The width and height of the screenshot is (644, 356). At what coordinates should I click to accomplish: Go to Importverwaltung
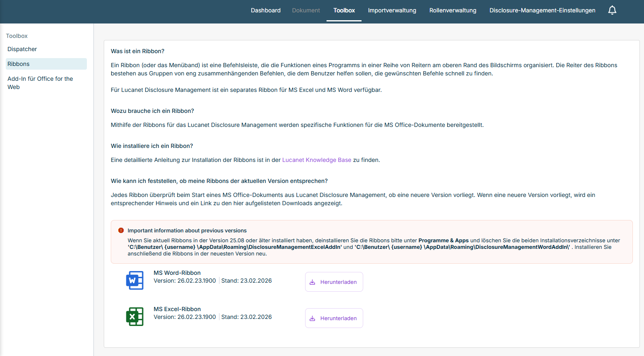click(392, 10)
